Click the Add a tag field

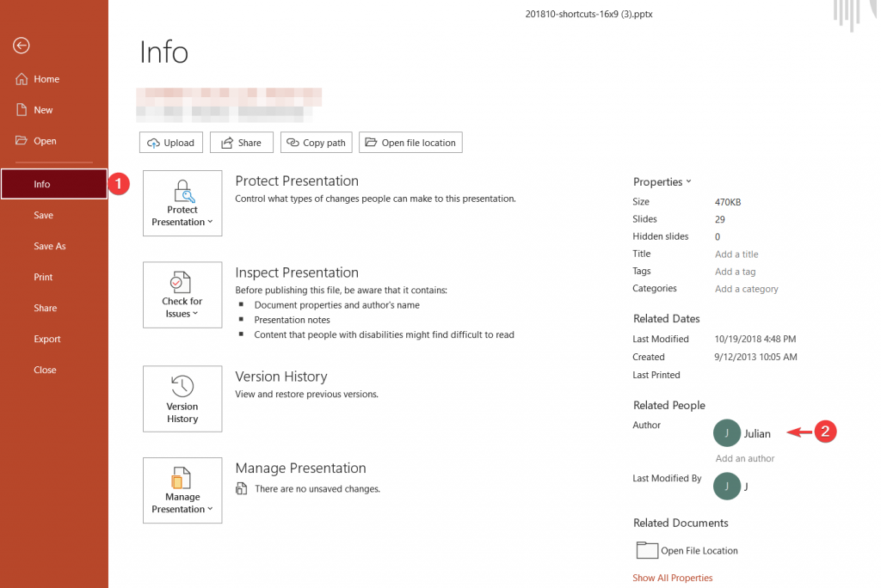click(x=735, y=272)
